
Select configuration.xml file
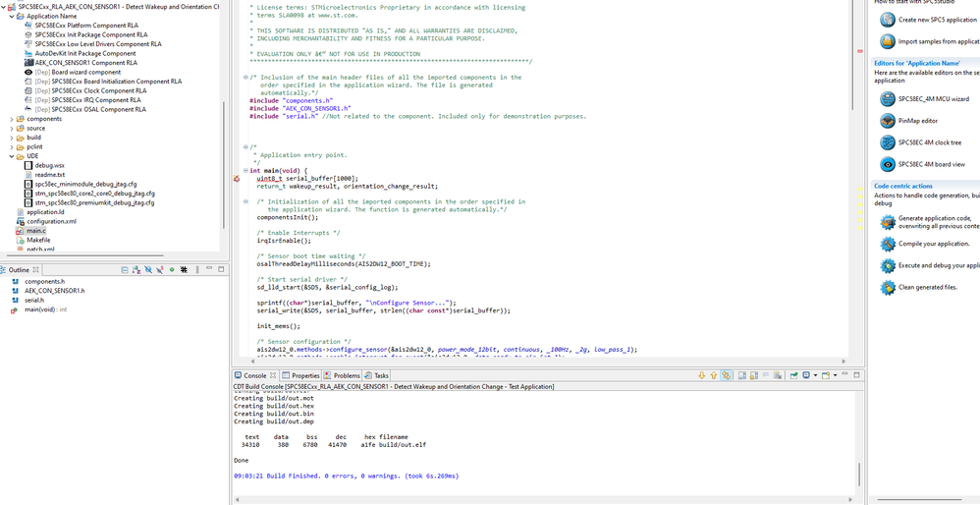pos(51,221)
